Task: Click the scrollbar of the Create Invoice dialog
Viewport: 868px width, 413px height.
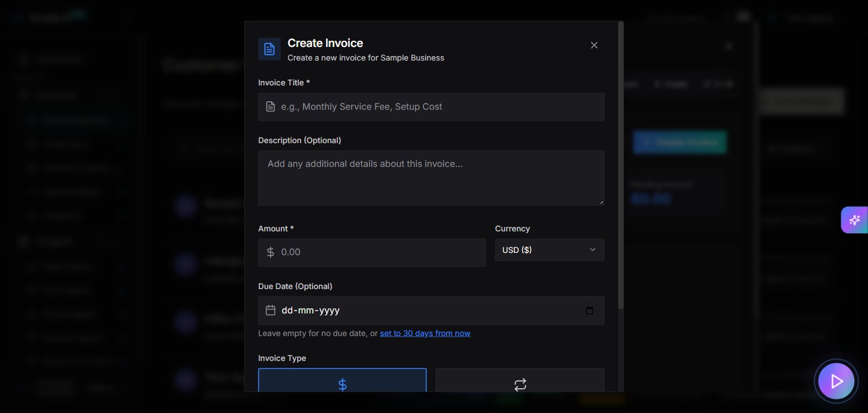Action: pos(621,165)
